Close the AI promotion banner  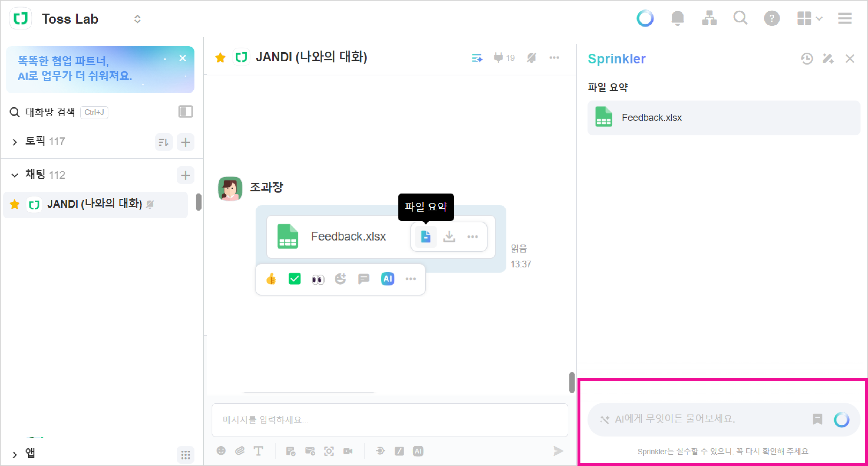pos(183,58)
